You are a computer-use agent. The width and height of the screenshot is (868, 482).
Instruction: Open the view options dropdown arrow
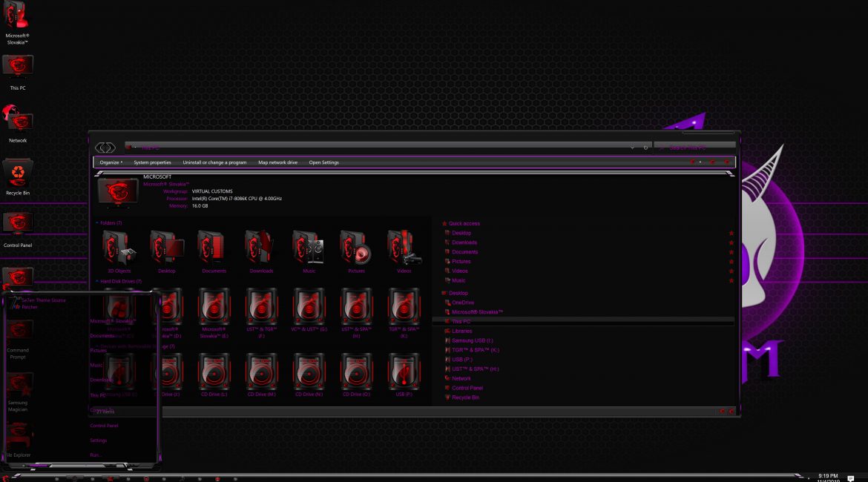[x=700, y=162]
